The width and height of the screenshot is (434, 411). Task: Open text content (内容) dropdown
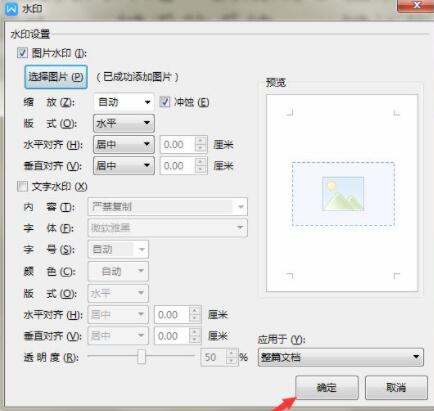(168, 207)
